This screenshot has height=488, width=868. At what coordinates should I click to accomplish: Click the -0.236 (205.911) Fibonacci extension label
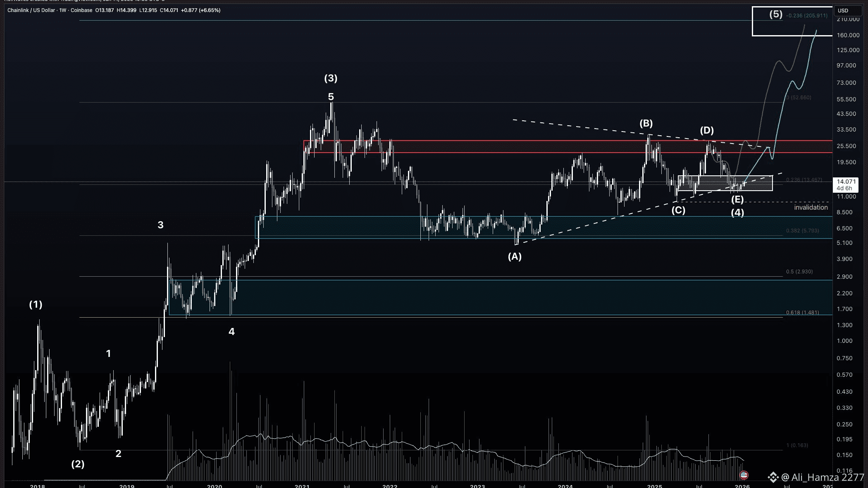point(806,16)
